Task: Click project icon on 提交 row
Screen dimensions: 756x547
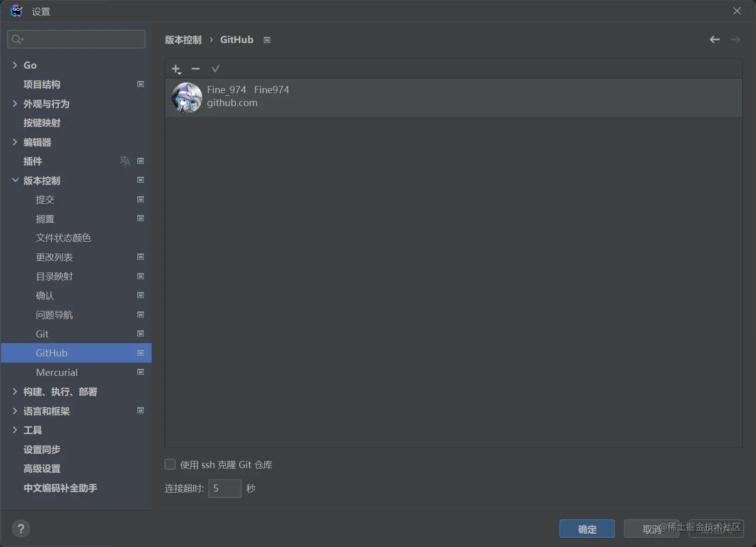Action: tap(141, 199)
